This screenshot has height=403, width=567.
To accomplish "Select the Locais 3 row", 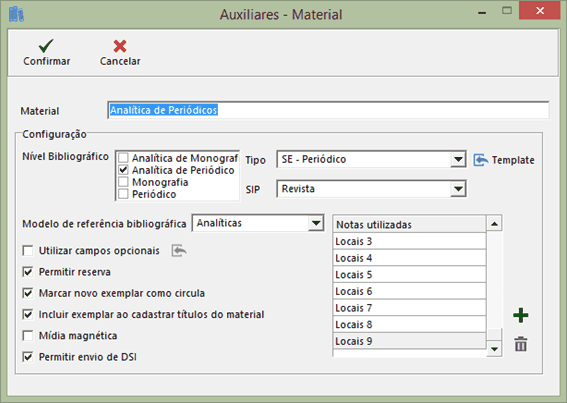I will (409, 241).
